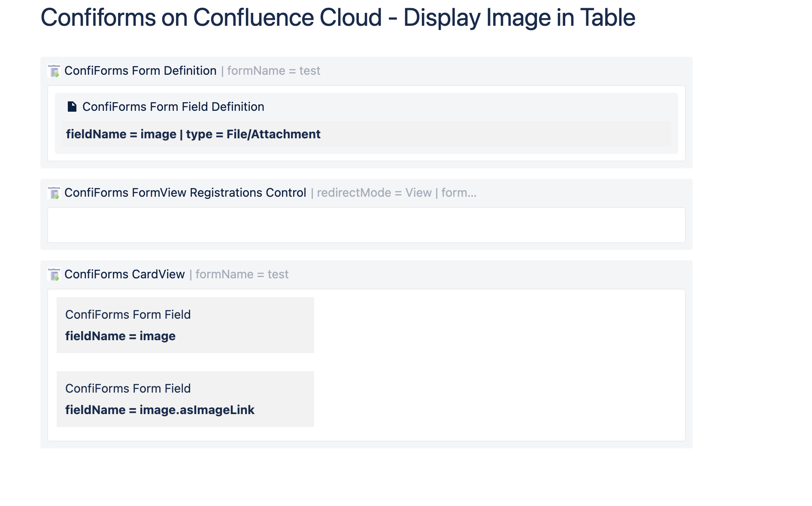Click the second ConfiForms Form Field block
The height and width of the screenshot is (506, 812).
click(x=185, y=399)
